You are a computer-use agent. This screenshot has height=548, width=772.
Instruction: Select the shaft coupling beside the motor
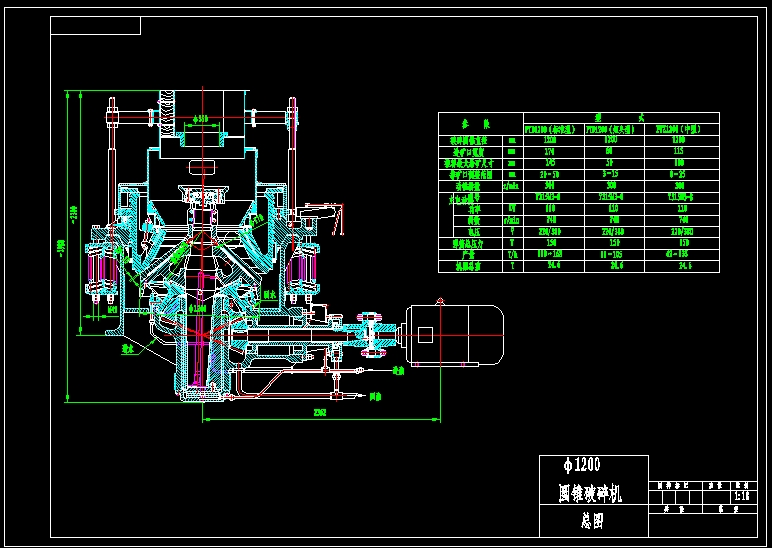[374, 334]
